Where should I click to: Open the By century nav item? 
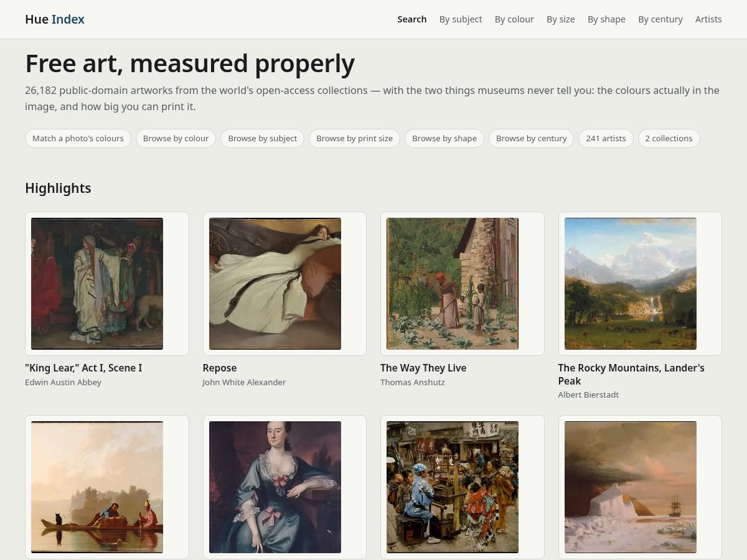[x=660, y=19]
